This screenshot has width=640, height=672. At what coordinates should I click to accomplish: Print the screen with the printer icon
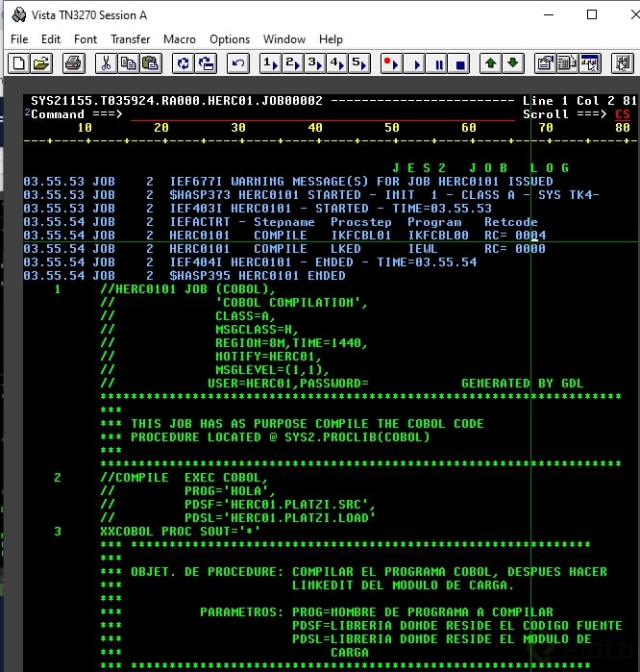tap(73, 63)
